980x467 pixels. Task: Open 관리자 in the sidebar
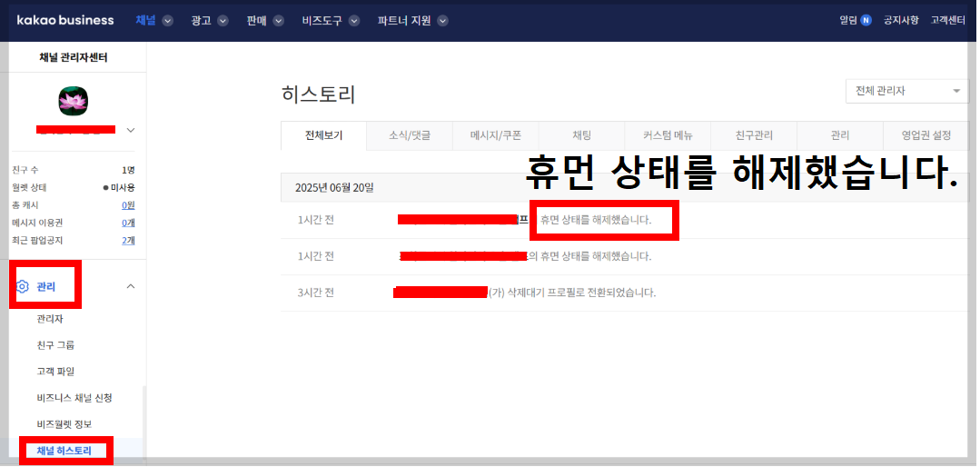50,319
